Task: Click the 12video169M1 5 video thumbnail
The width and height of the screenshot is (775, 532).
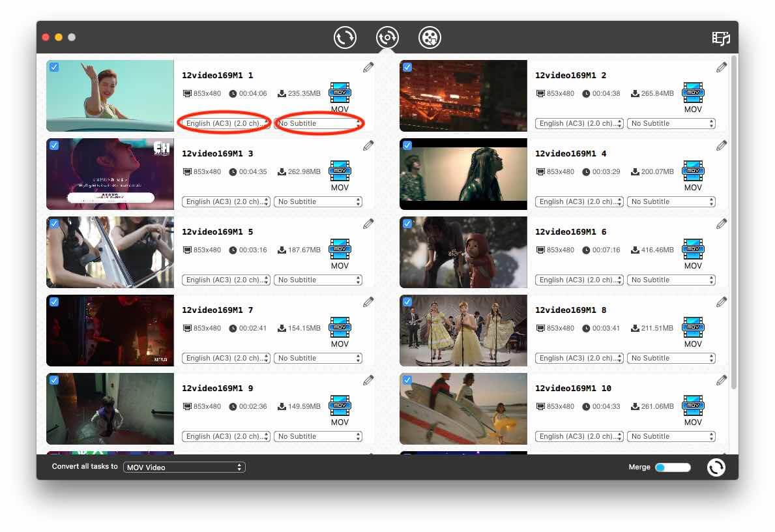Action: (x=110, y=252)
